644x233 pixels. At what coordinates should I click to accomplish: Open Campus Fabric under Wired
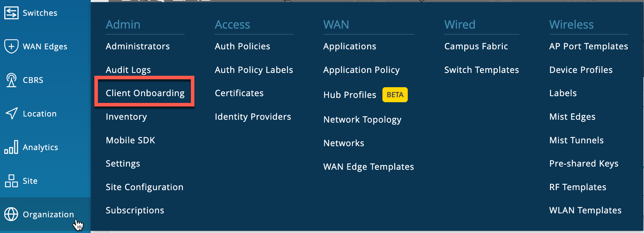(476, 46)
